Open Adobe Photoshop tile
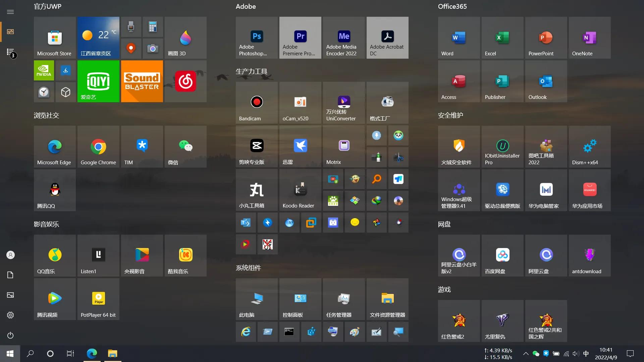 (x=257, y=38)
